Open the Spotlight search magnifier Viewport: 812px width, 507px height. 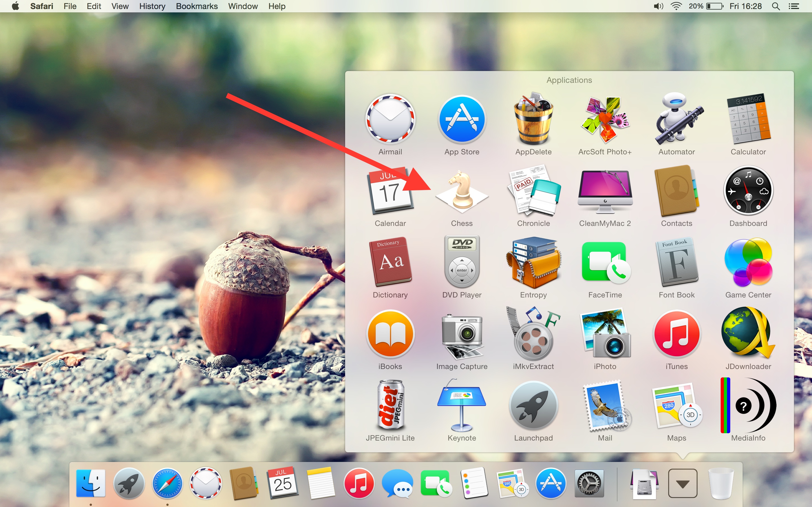coord(775,6)
